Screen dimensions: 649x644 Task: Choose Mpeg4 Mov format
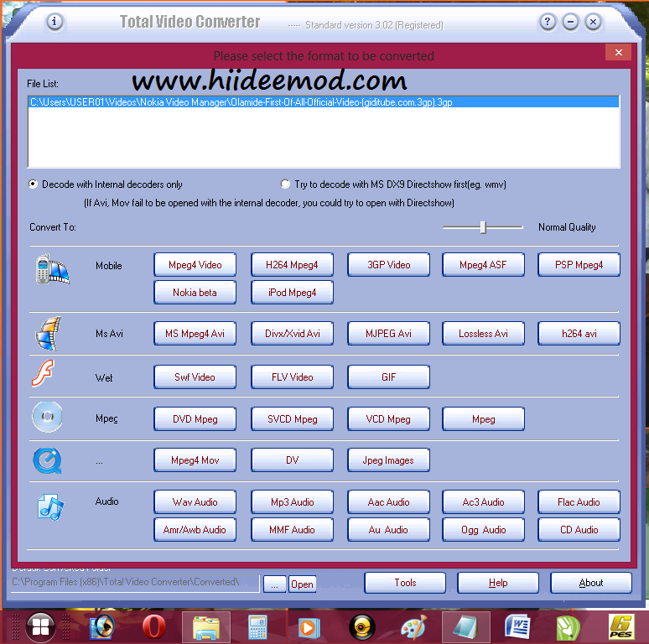coord(195,460)
